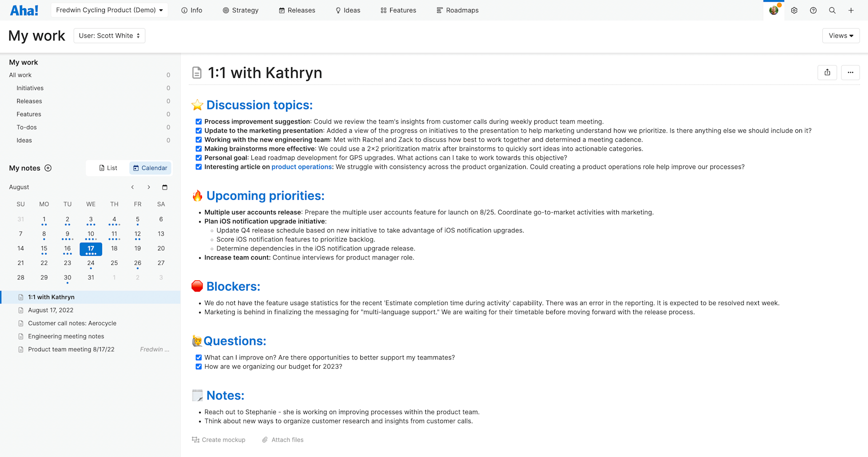Click the document icon for August 17, 2022
868x457 pixels.
(21, 310)
